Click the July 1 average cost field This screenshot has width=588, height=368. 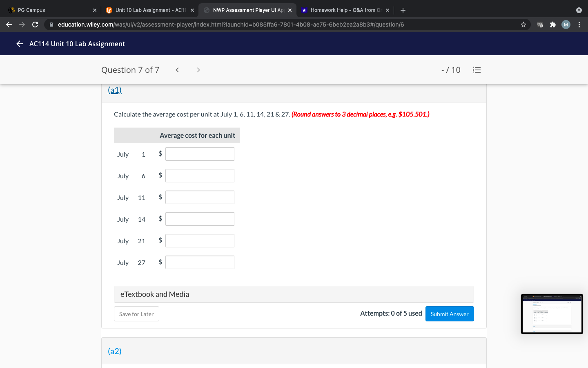point(200,154)
